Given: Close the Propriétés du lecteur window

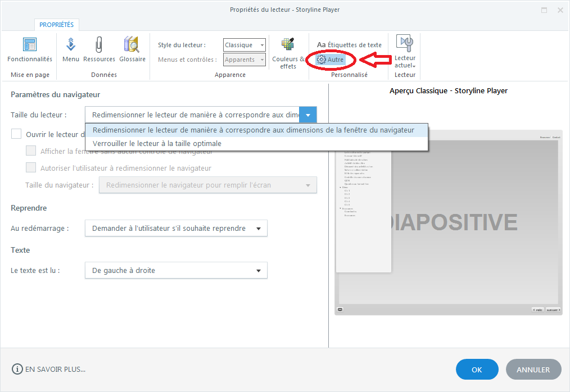Looking at the screenshot, I should (560, 10).
